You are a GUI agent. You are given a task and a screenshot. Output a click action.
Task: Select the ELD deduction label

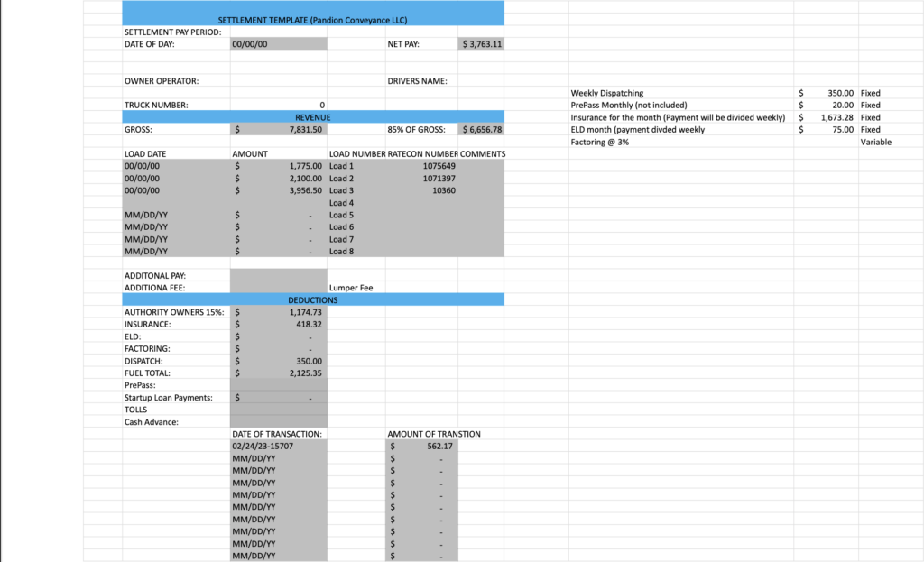133,337
